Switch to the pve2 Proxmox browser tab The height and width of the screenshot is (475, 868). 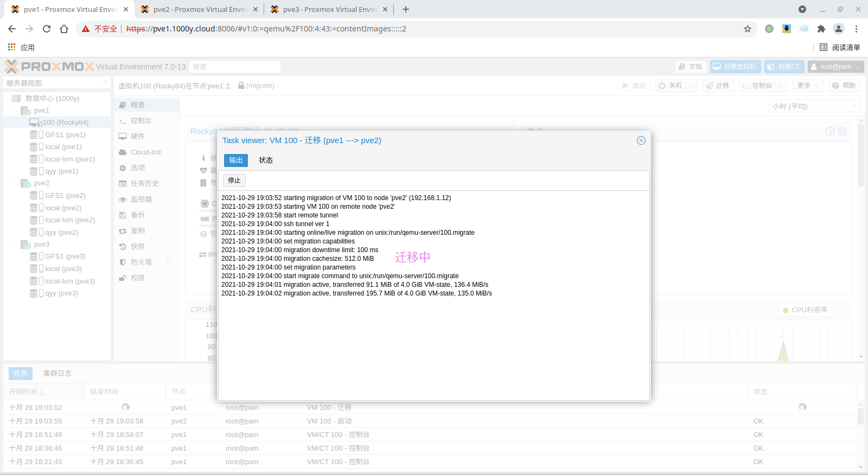[x=200, y=9]
